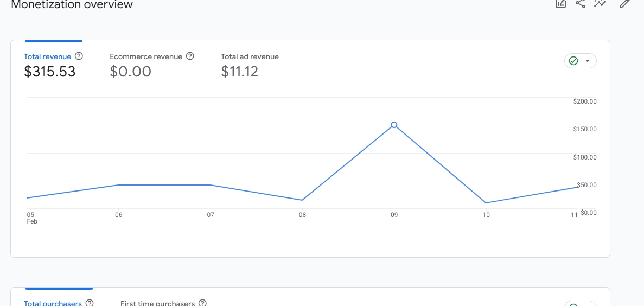Open the edit comparisons chart icon
The width and height of the screenshot is (644, 306).
(x=560, y=3)
